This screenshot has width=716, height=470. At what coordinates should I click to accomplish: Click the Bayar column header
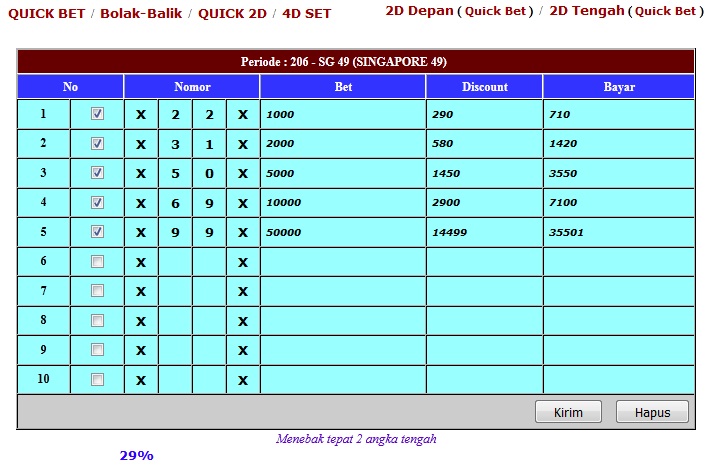(x=619, y=87)
